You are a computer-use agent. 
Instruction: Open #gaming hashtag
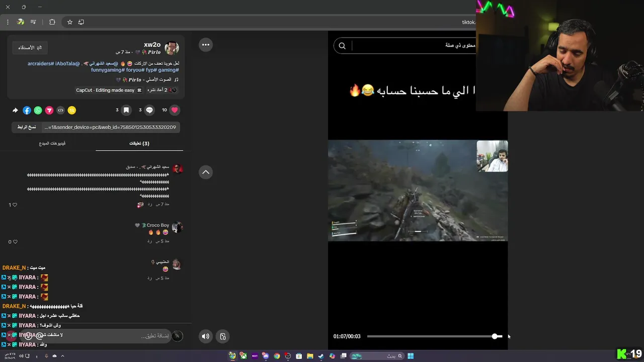pyautogui.click(x=169, y=70)
